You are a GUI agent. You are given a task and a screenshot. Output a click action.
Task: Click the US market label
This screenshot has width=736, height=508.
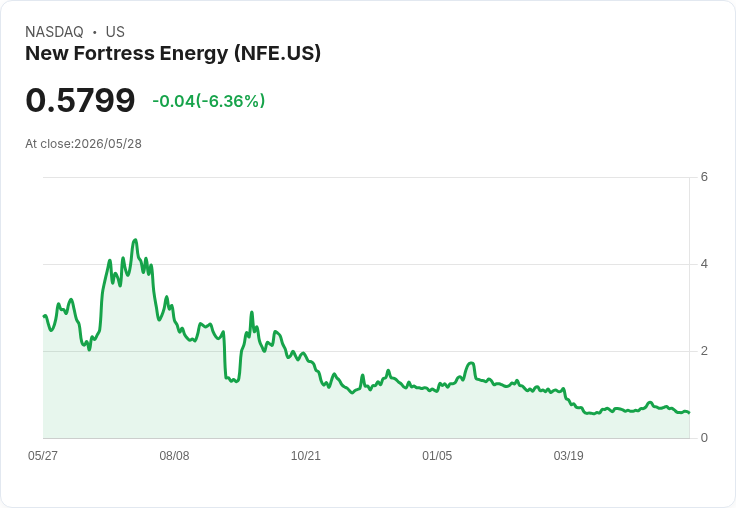pyautogui.click(x=115, y=32)
